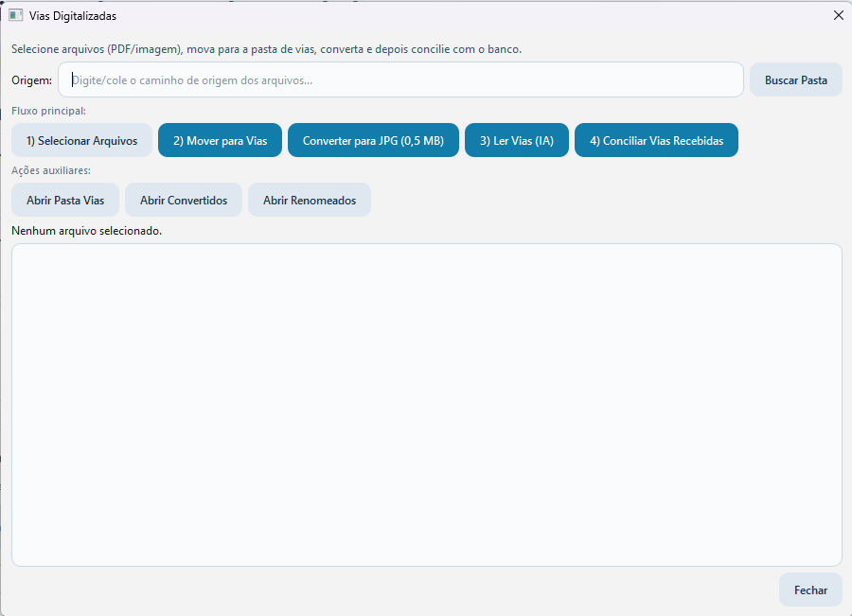Click the Vias Digitalizadas window icon
This screenshot has height=616, width=852.
coord(16,15)
